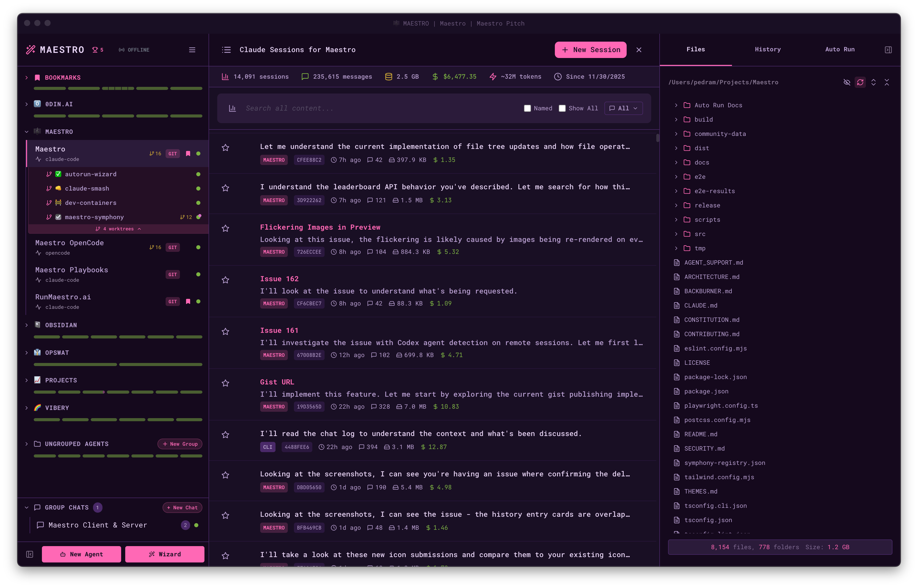
Task: Expand the Auto Run Docs folder
Action: 676,105
